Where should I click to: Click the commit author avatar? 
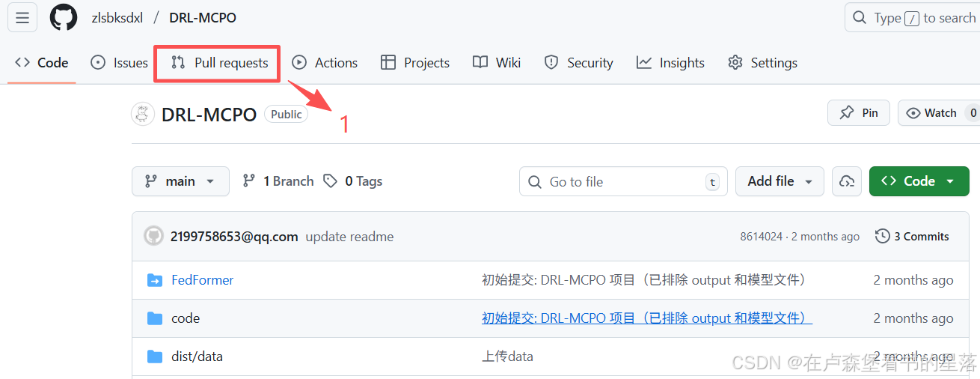click(153, 236)
